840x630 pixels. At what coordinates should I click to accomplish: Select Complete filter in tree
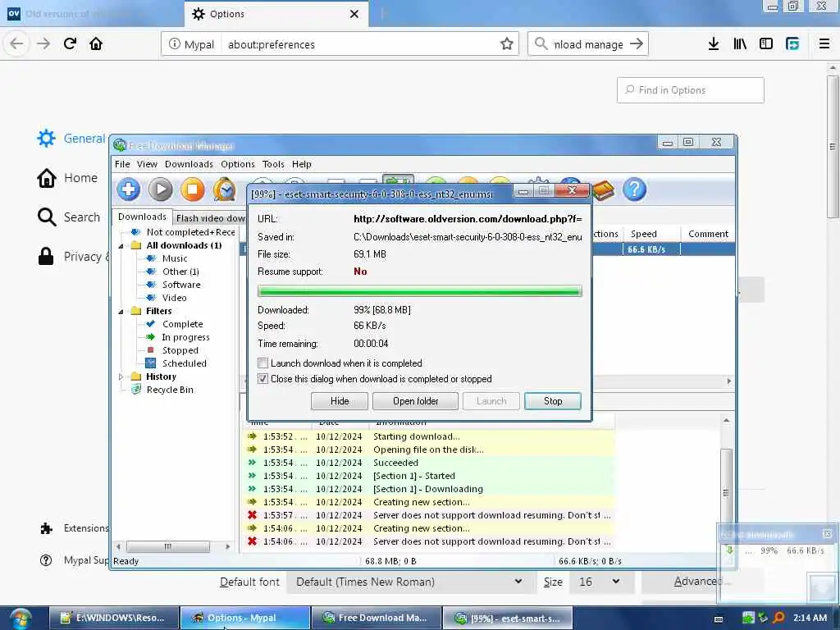click(183, 324)
